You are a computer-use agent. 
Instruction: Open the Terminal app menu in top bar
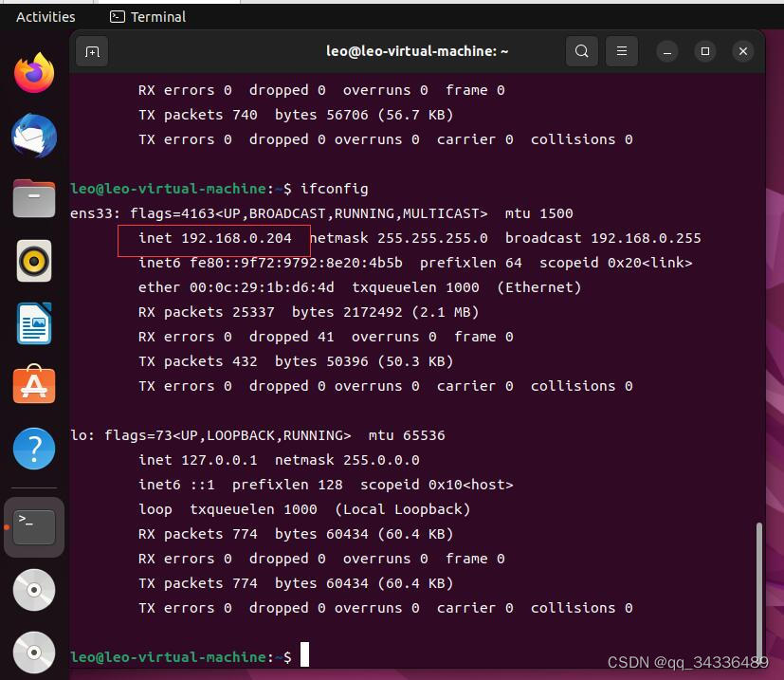(148, 17)
